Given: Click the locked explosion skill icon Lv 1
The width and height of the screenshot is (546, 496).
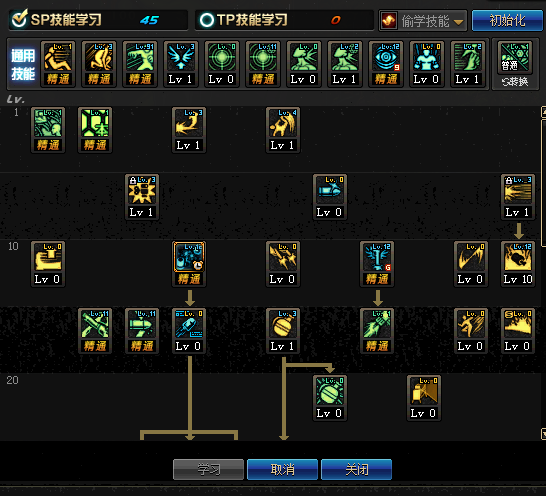Looking at the screenshot, I should (x=142, y=197).
